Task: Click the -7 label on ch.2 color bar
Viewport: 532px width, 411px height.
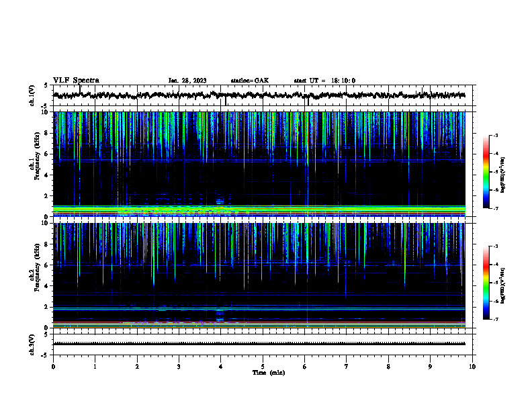Action: tap(495, 320)
